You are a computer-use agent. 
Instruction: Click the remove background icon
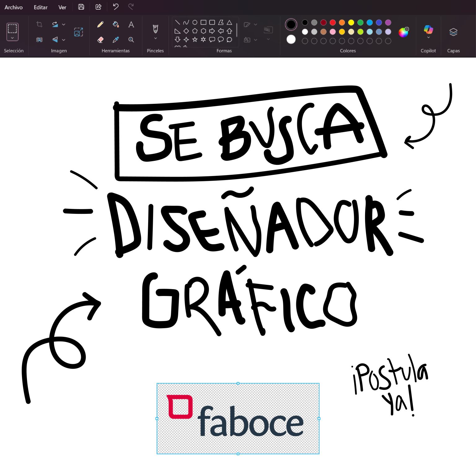click(39, 40)
